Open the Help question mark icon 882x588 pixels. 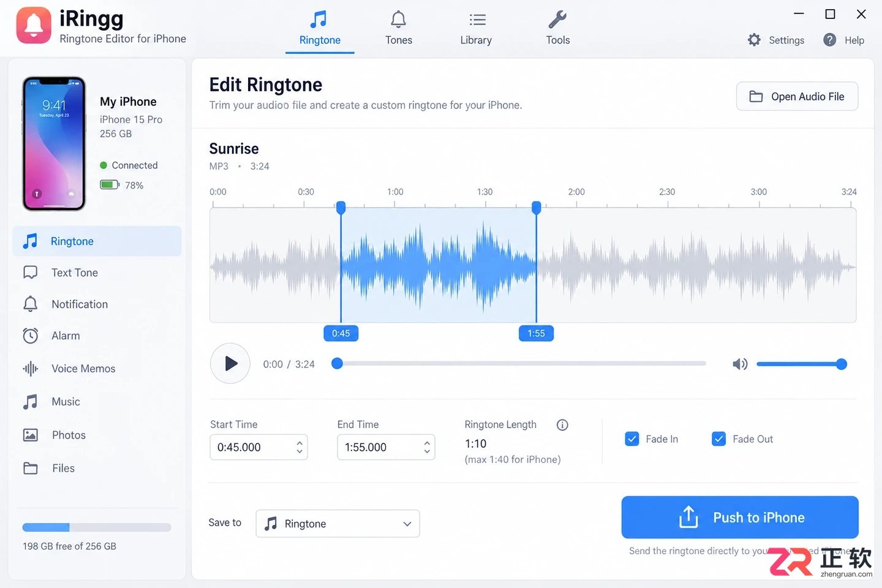coord(830,40)
